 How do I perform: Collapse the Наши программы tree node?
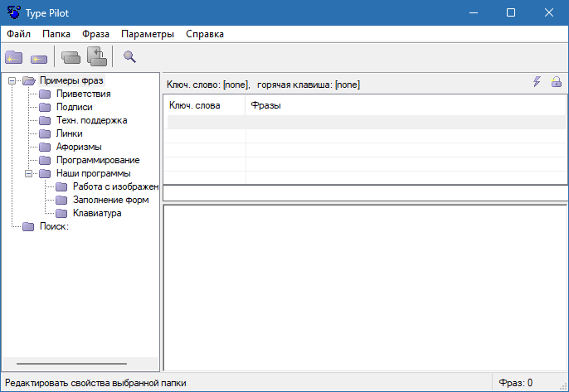click(28, 174)
